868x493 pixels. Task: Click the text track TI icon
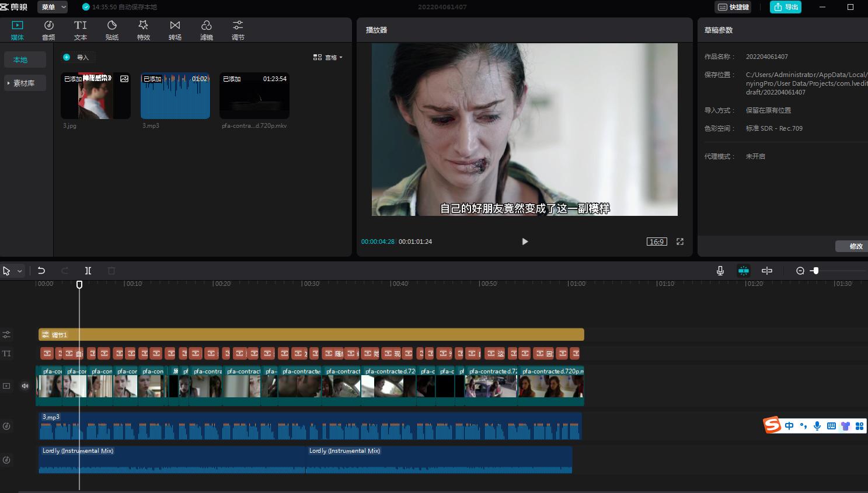coord(6,354)
